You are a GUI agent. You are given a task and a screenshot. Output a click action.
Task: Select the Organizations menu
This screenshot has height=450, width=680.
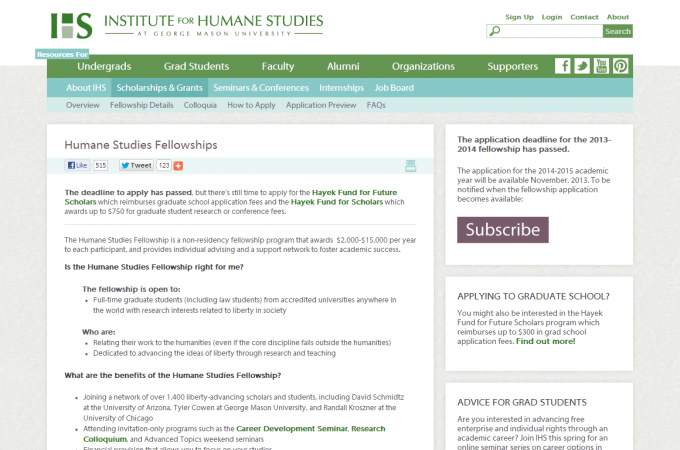coord(423,66)
